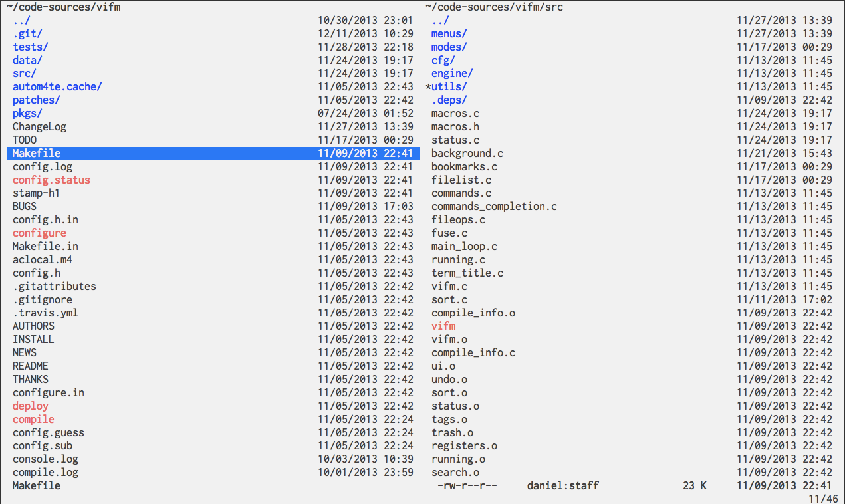
Task: Select aclocal.m4 file
Action: tap(43, 259)
